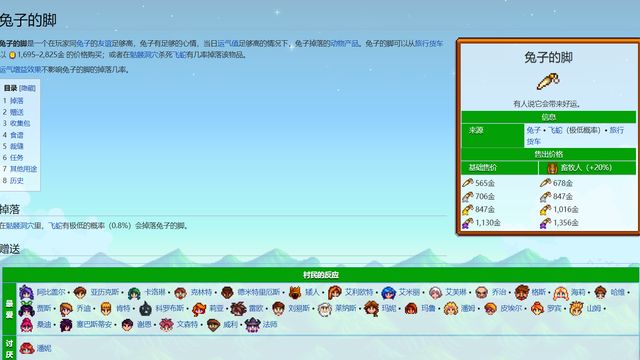
Task: Click Abigail's portrait icon (阿比盖尔)
Action: click(x=26, y=292)
